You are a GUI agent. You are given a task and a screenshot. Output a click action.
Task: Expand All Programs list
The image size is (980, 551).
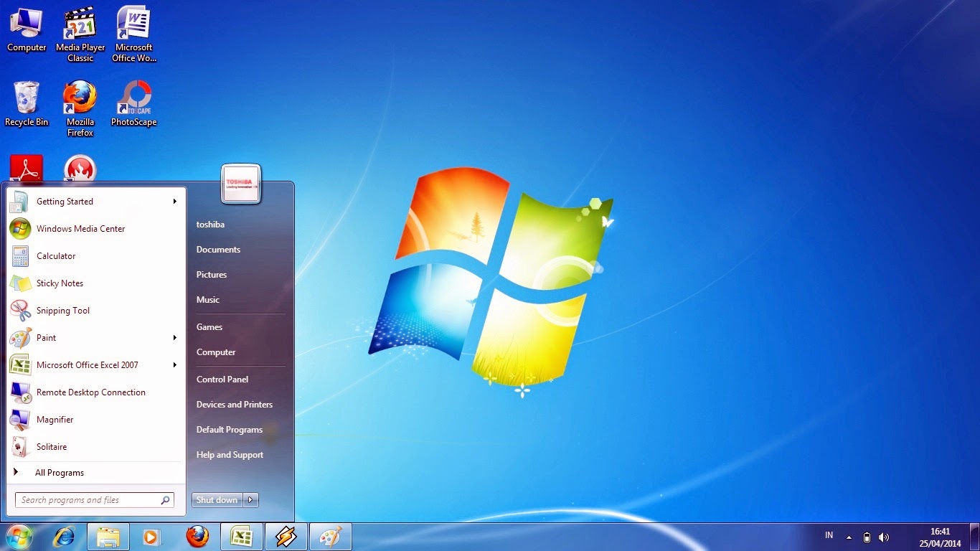tap(95, 473)
